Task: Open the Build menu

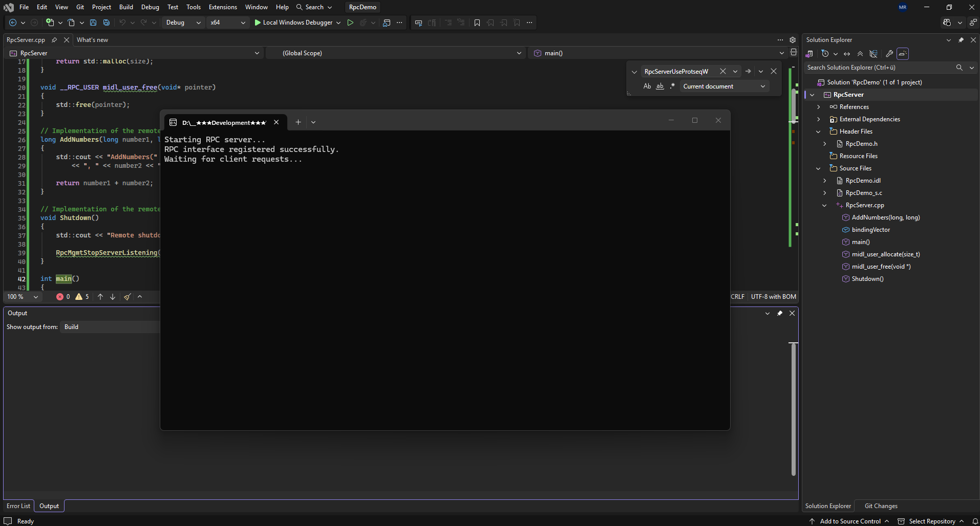Action: tap(126, 7)
